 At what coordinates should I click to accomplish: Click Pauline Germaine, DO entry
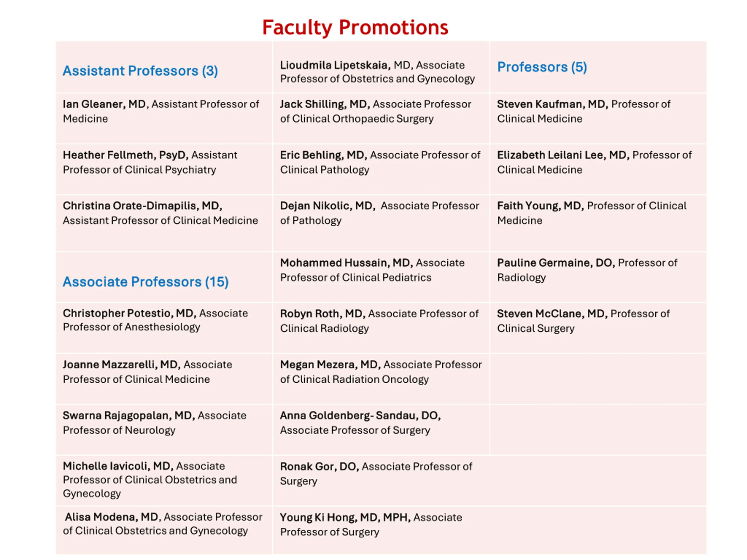tap(587, 270)
